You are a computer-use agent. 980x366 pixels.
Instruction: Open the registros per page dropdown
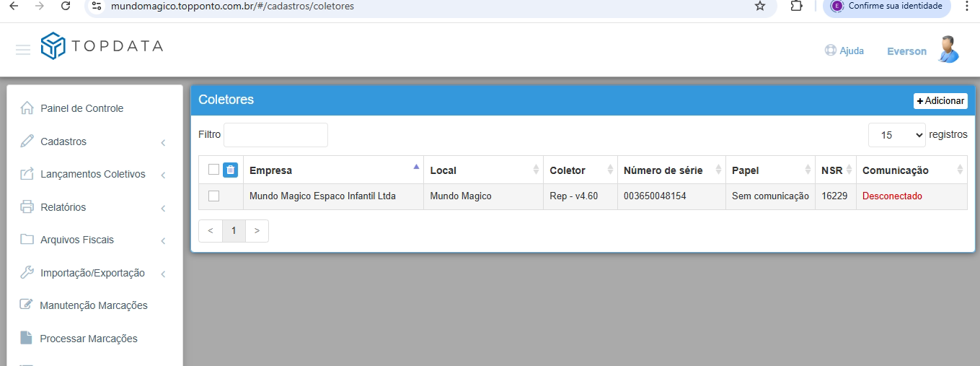(896, 135)
